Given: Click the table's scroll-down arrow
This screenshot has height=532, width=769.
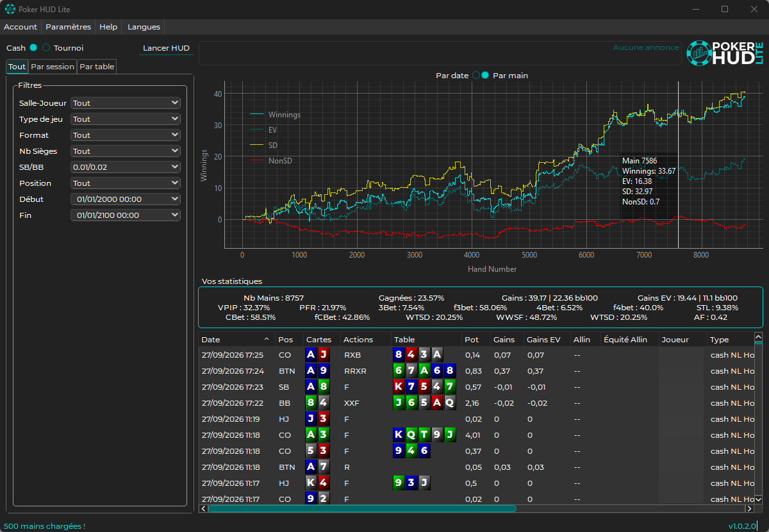Looking at the screenshot, I should tap(758, 499).
